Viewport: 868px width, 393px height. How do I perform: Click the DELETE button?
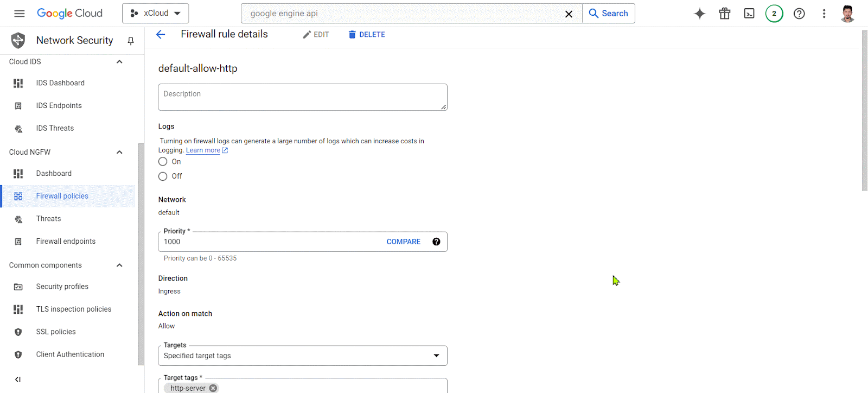[366, 34]
